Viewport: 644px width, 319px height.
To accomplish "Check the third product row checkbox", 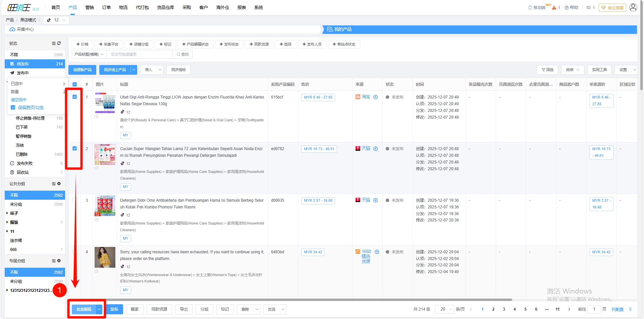I will click(x=74, y=200).
